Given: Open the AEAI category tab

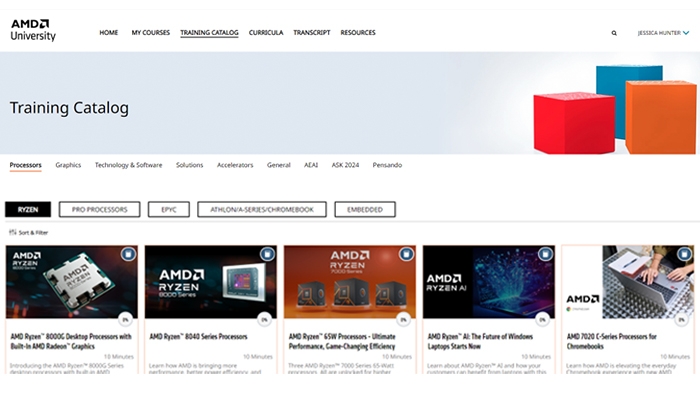Looking at the screenshot, I should [x=311, y=165].
